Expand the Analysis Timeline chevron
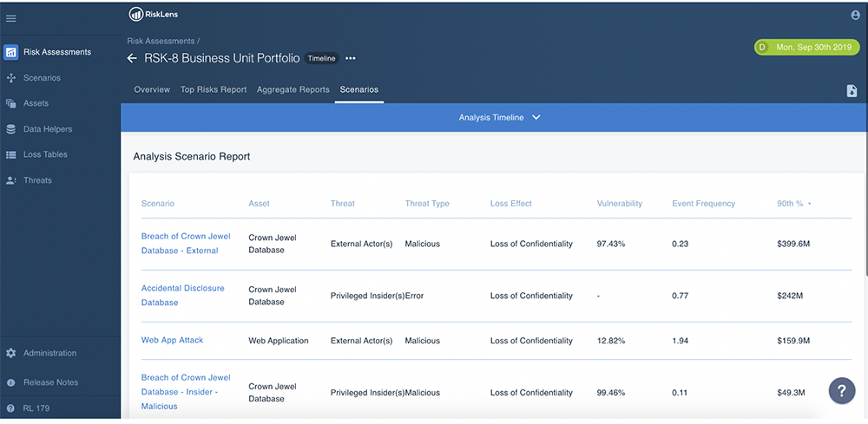 coord(536,117)
